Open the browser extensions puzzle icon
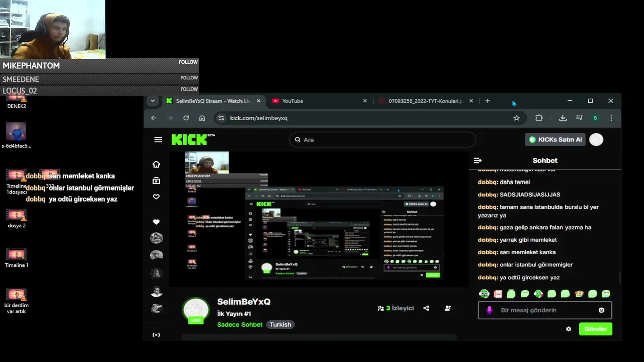Image resolution: width=644 pixels, height=362 pixels. point(539,118)
